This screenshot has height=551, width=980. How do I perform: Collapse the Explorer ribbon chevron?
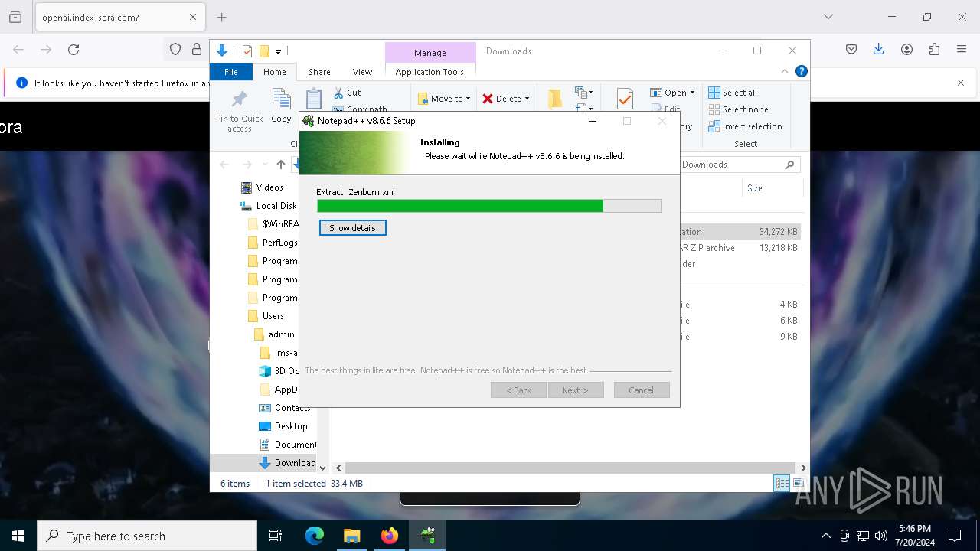click(784, 71)
